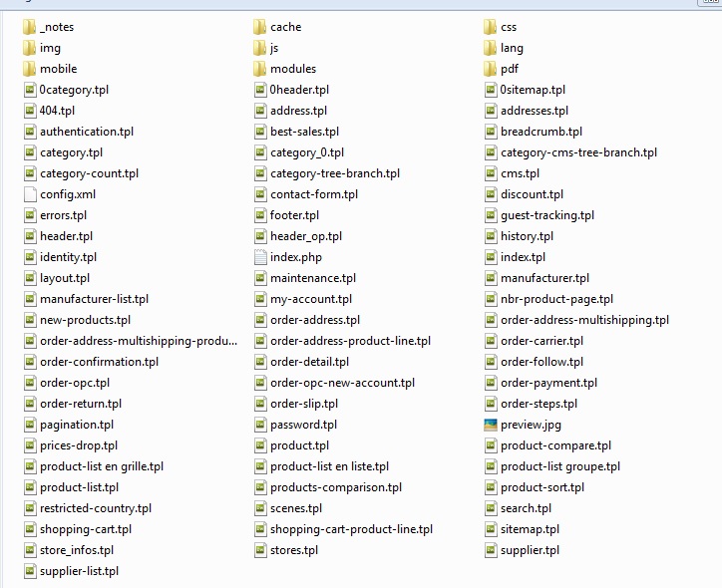Viewport: 722px width, 588px height.
Task: Click file name order-address-product-line.tpl
Action: click(350, 341)
